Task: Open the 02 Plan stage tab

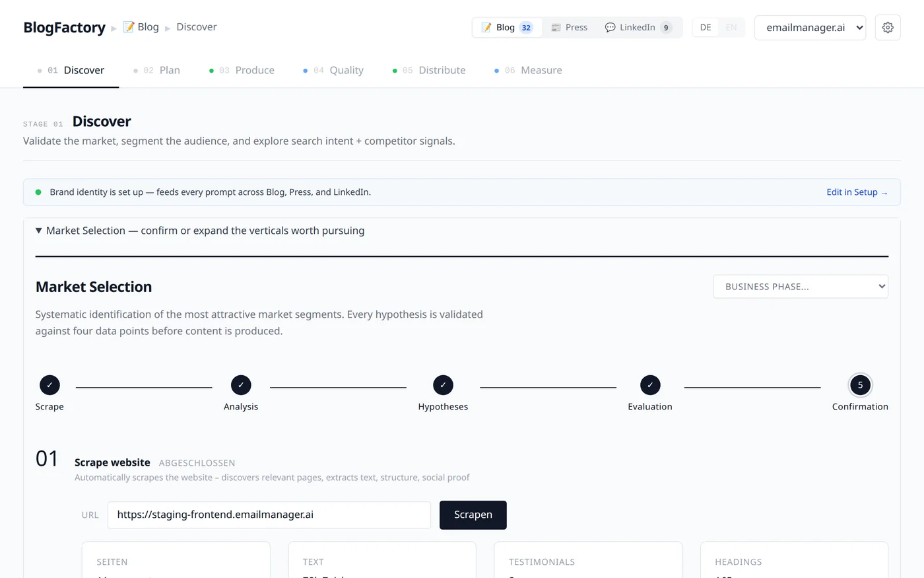Action: (156, 71)
